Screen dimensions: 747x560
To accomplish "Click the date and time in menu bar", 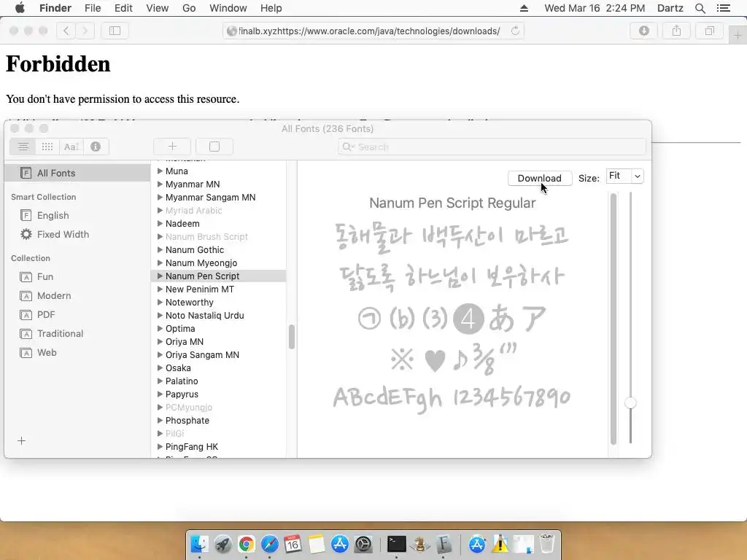I will [x=595, y=8].
